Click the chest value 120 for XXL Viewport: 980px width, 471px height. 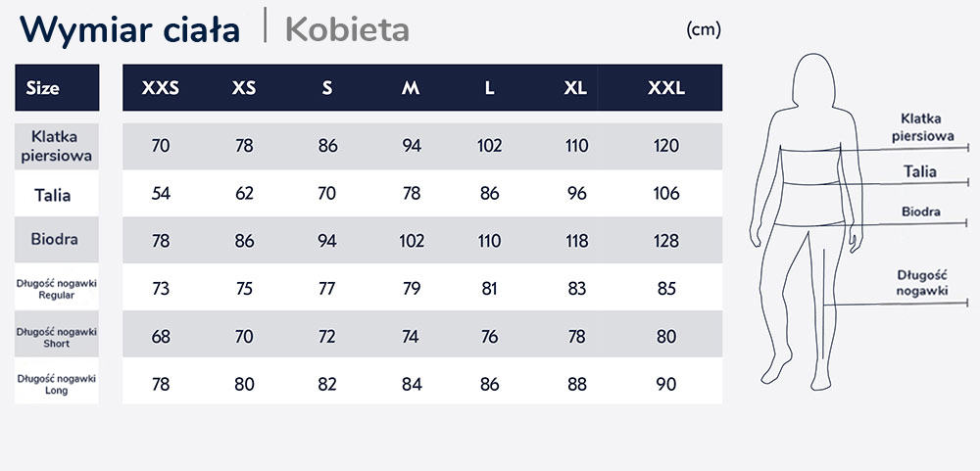tap(666, 147)
